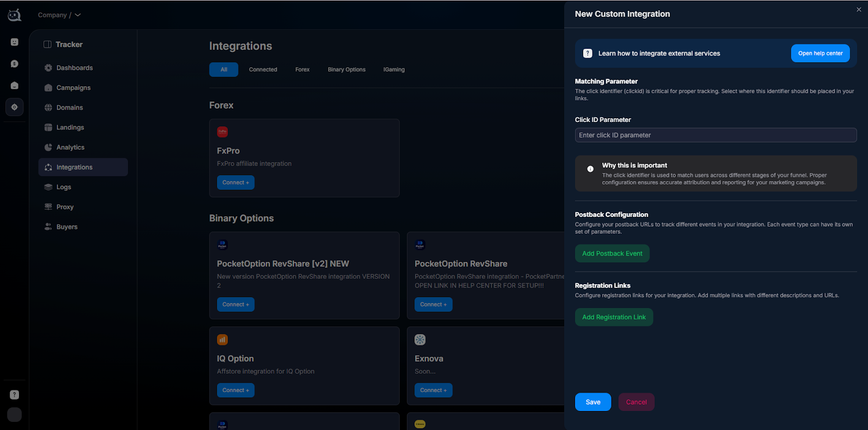Click the Proxy sidebar icon
Screen dimensions: 868x430
[x=48, y=207]
